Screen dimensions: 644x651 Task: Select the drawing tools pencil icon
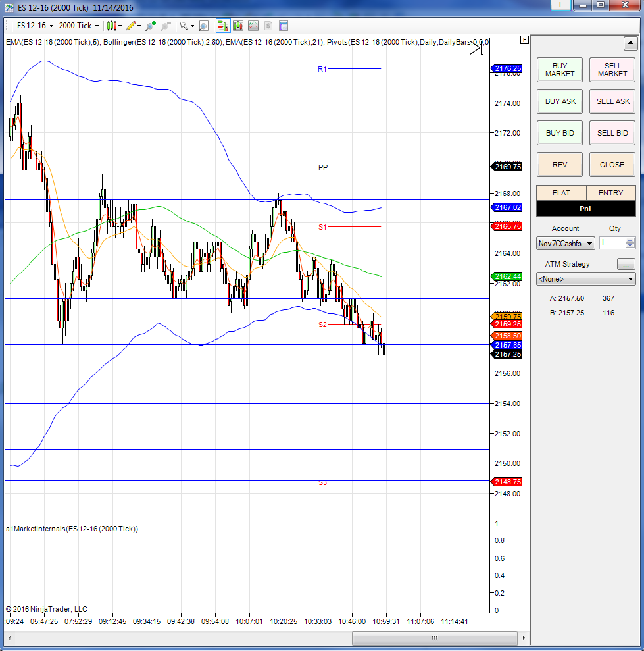point(131,26)
